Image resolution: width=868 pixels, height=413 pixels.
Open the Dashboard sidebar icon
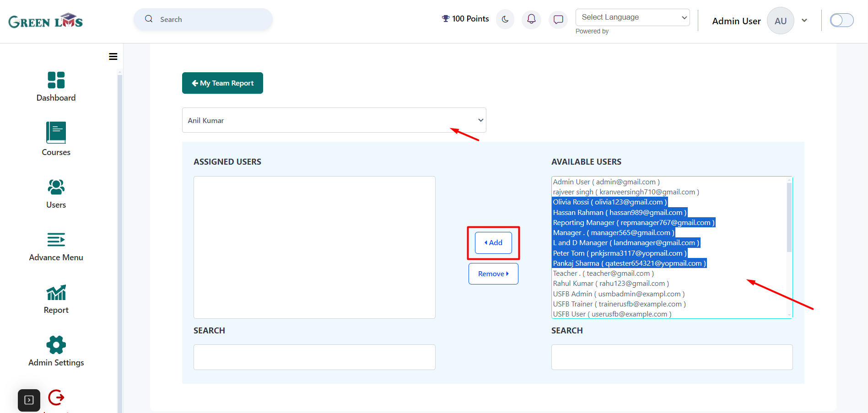56,80
